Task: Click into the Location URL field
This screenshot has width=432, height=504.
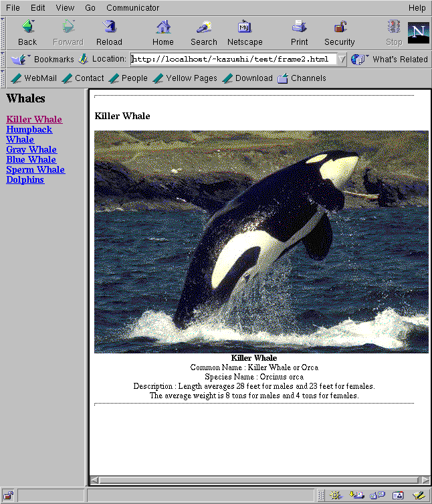Action: click(233, 59)
